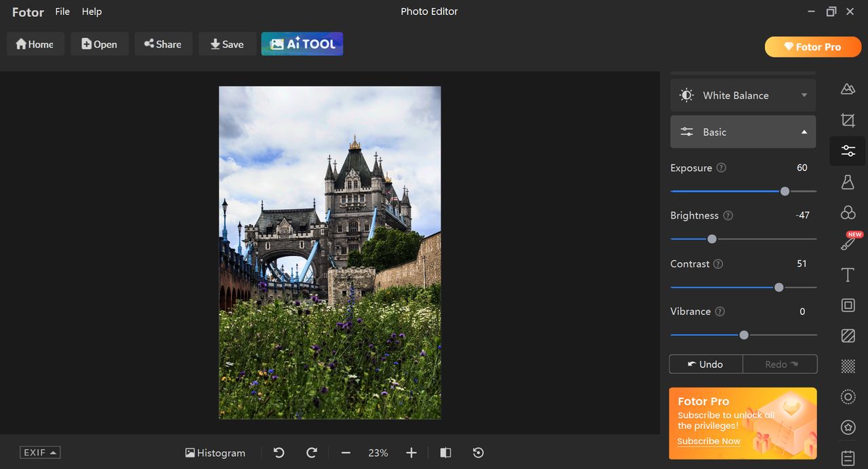Expand the White Balance section
868x469 pixels.
tap(743, 96)
